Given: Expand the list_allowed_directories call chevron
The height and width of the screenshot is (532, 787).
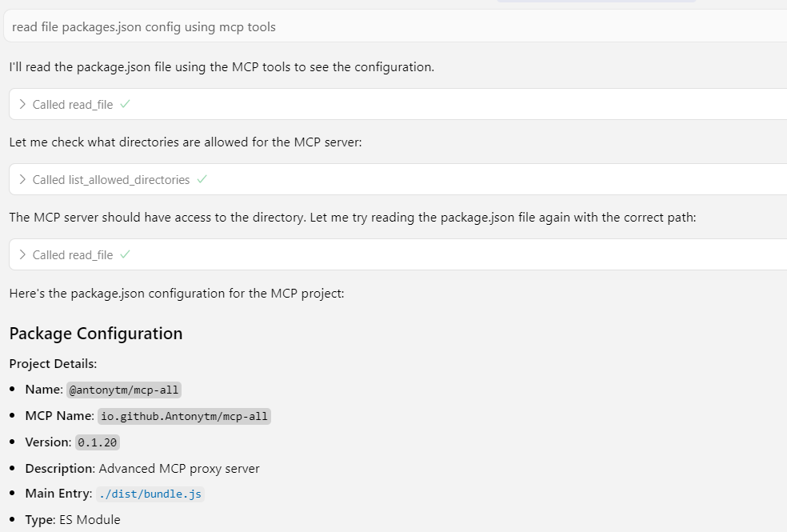Looking at the screenshot, I should coord(22,179).
